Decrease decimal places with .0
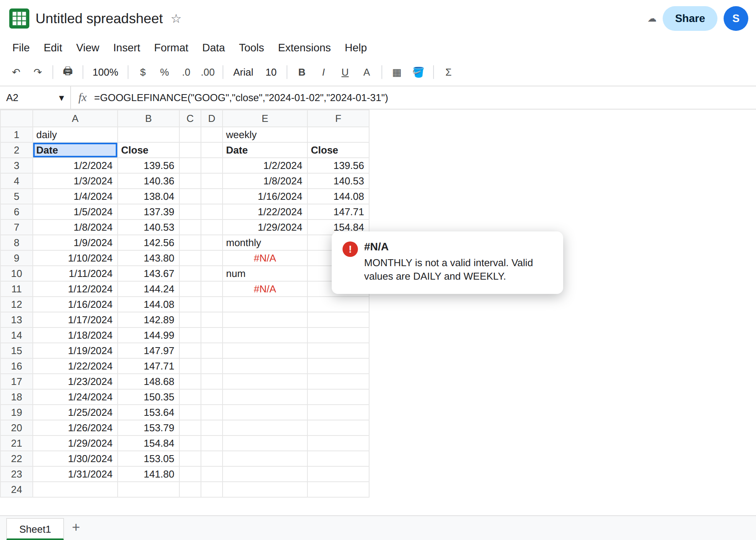The image size is (756, 540). pyautogui.click(x=186, y=72)
